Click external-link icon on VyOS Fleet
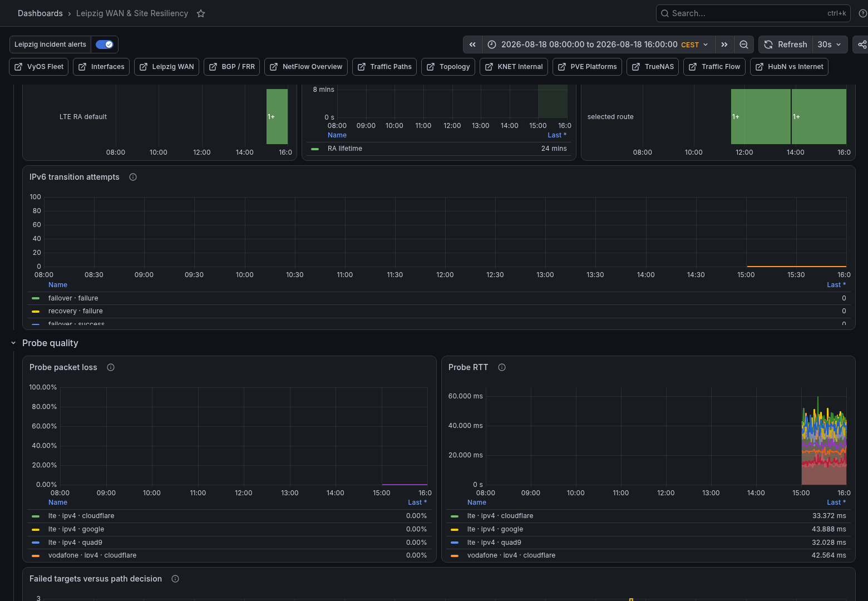Viewport: 868px width, 601px height. click(x=18, y=67)
